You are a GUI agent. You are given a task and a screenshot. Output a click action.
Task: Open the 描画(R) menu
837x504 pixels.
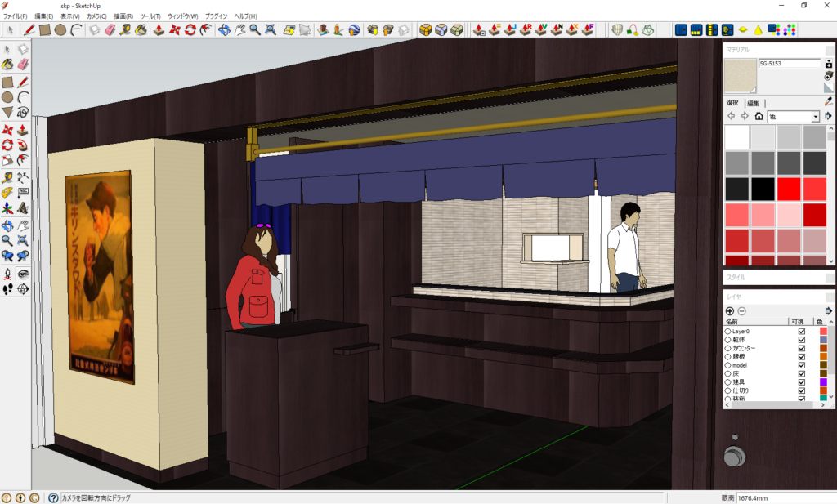[x=123, y=16]
